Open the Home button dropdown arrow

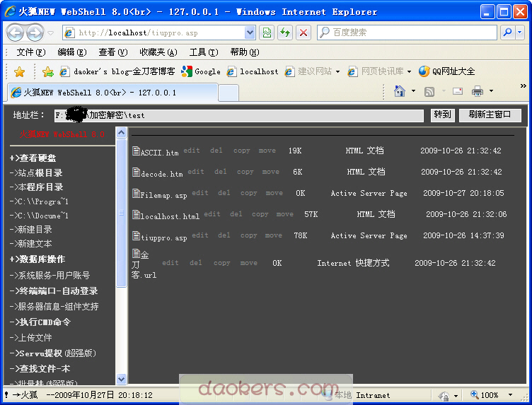[413, 91]
